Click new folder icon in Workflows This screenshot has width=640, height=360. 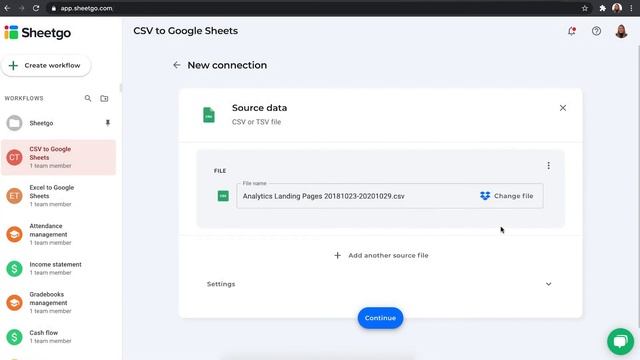click(x=104, y=98)
